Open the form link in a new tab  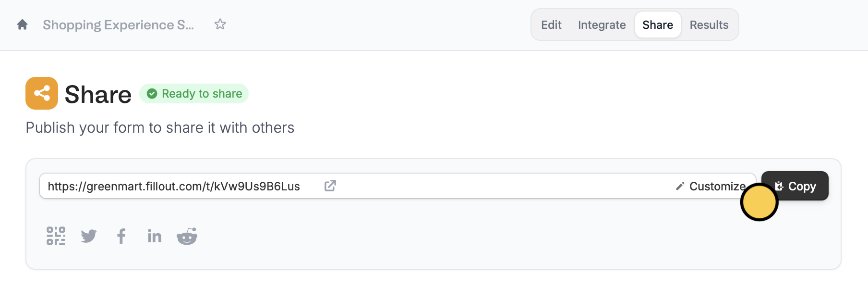pyautogui.click(x=330, y=186)
